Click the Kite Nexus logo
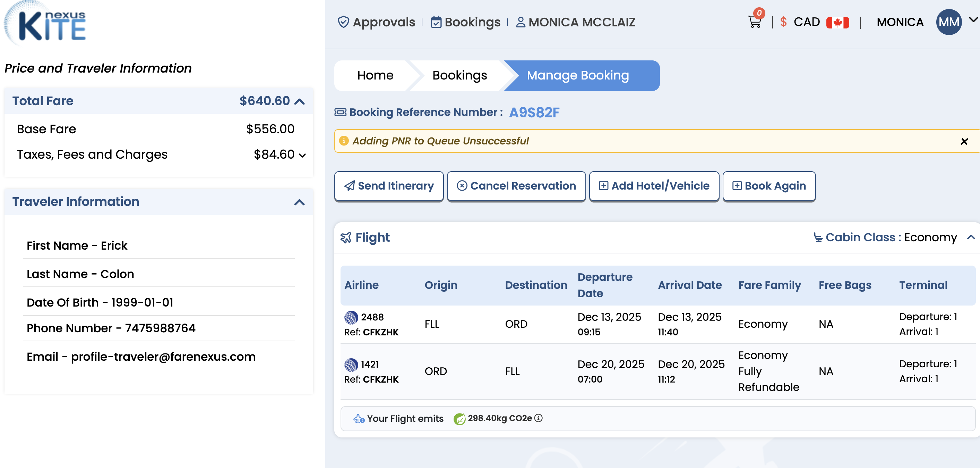The image size is (980, 468). click(46, 24)
